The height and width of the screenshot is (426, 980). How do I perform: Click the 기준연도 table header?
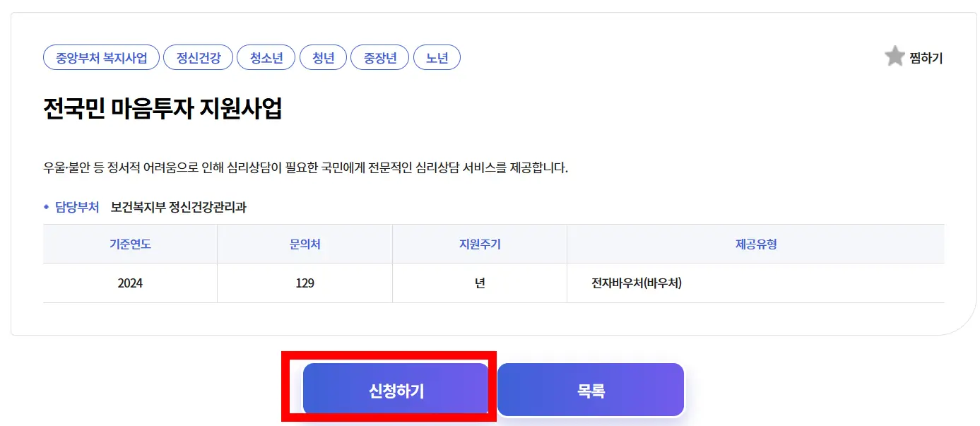click(130, 243)
